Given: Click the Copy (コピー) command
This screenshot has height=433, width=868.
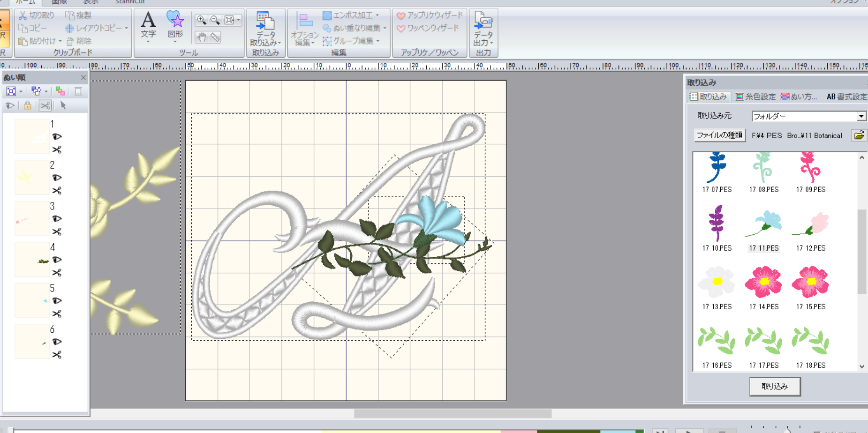Looking at the screenshot, I should tap(33, 28).
